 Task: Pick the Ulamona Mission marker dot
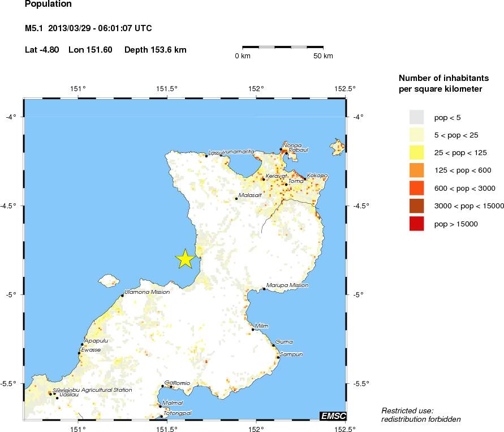(x=122, y=296)
